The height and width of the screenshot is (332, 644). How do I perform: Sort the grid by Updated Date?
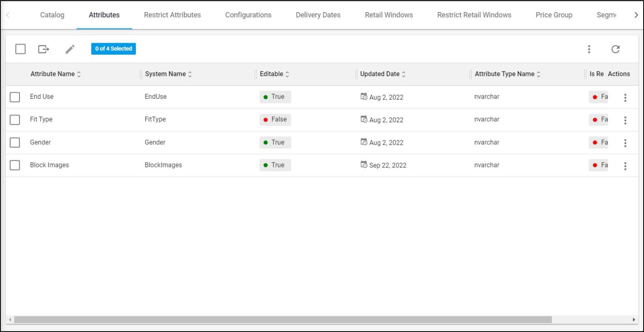tap(405, 74)
